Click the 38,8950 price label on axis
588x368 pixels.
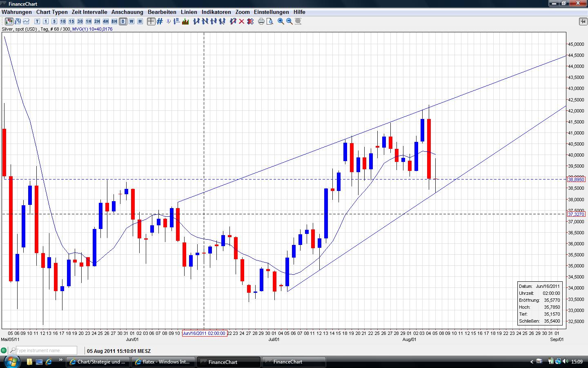[576, 180]
